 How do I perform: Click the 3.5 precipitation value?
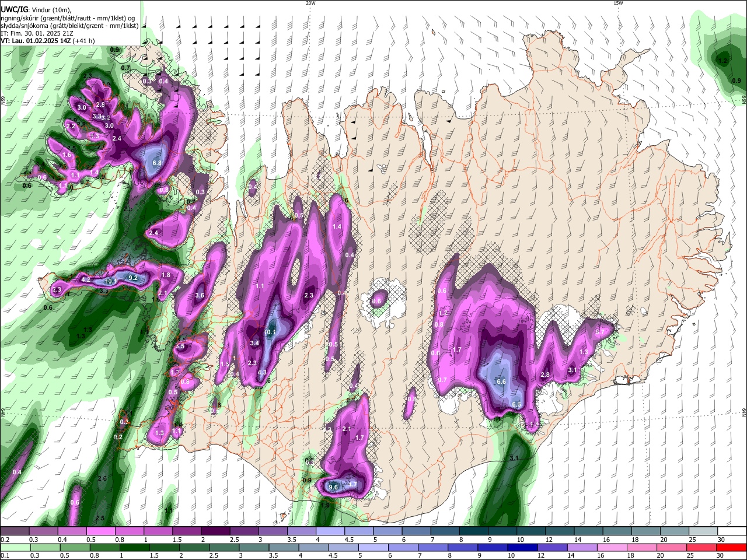[180, 346]
